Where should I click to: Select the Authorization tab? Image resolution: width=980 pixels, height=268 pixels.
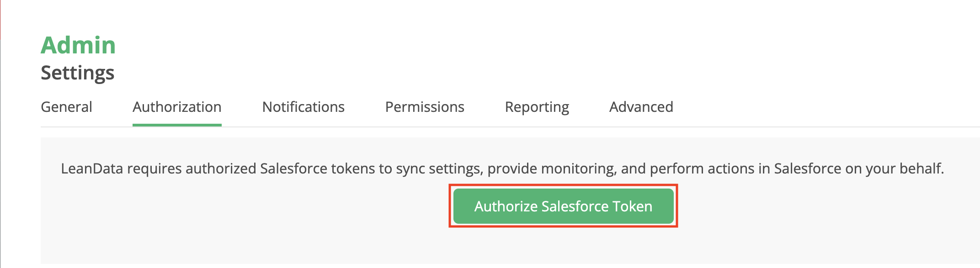(x=177, y=107)
